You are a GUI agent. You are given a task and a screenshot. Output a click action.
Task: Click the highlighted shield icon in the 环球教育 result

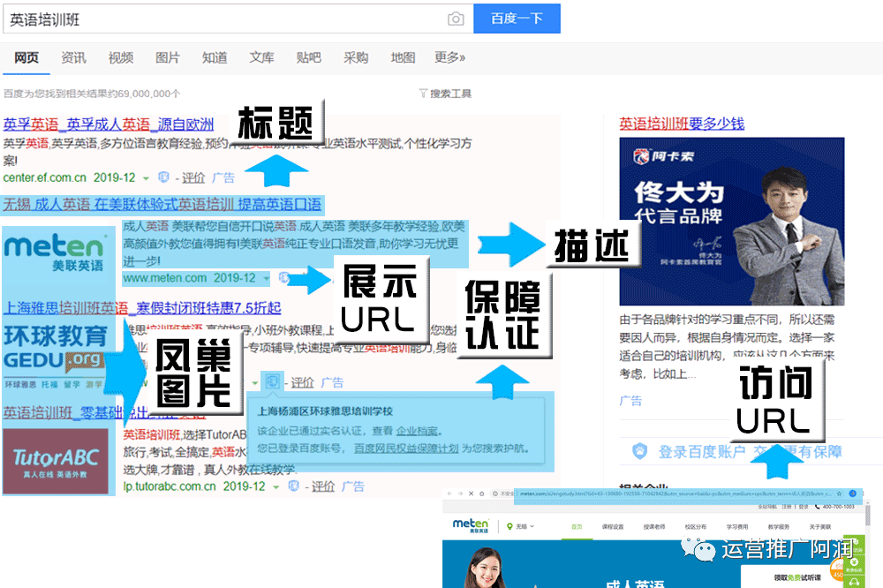[x=272, y=381]
